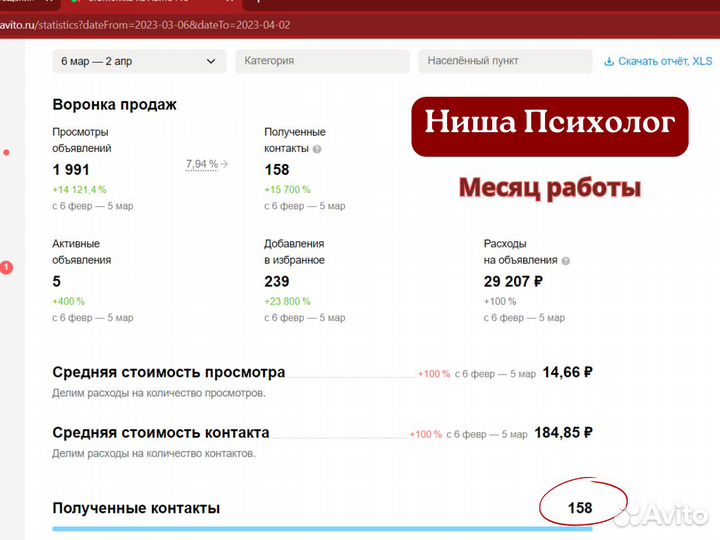Click the Средняя стоимость просмотра heading
Screen dimensions: 720x540
169,372
